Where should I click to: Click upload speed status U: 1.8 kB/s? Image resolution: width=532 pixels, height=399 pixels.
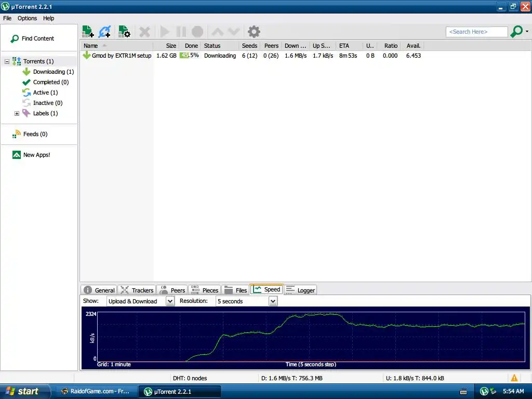[x=415, y=378]
